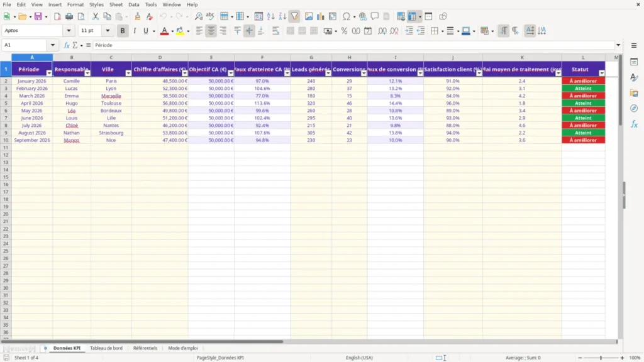
Task: Adjust the zoom slider in status bar
Action: (x=601, y=358)
